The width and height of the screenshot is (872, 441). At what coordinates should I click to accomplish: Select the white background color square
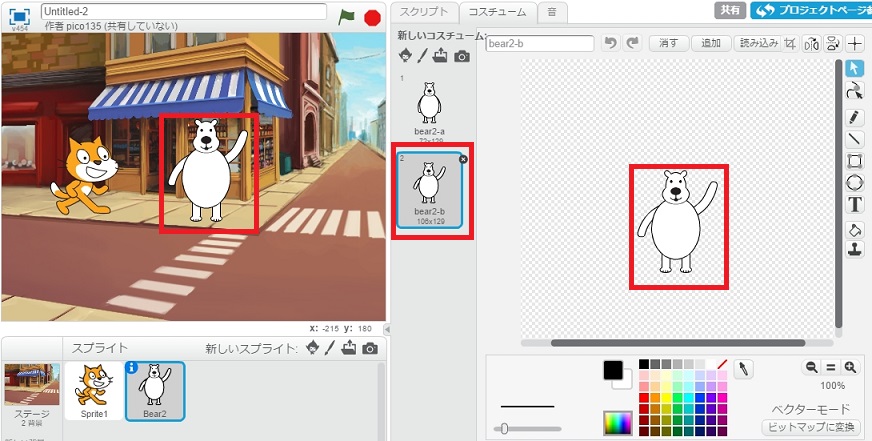626,381
